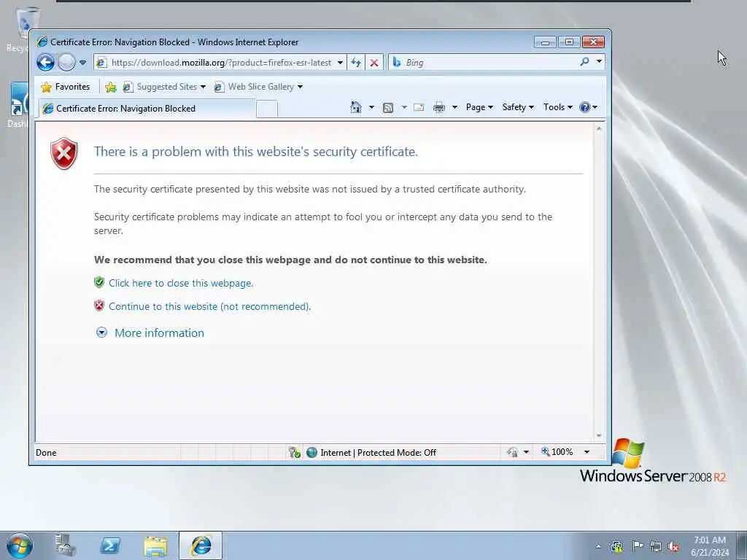Open Web Slice Gallery in favorites bar
Image resolution: width=747 pixels, height=560 pixels.
(258, 87)
